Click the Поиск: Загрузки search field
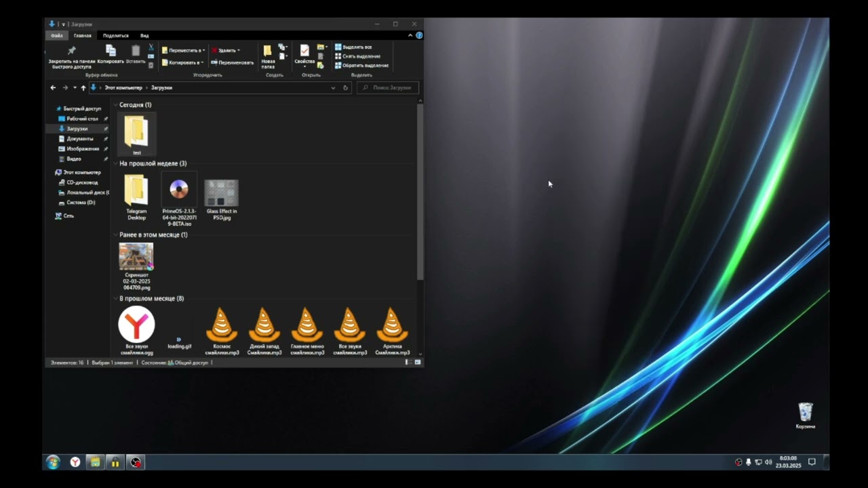 point(388,87)
